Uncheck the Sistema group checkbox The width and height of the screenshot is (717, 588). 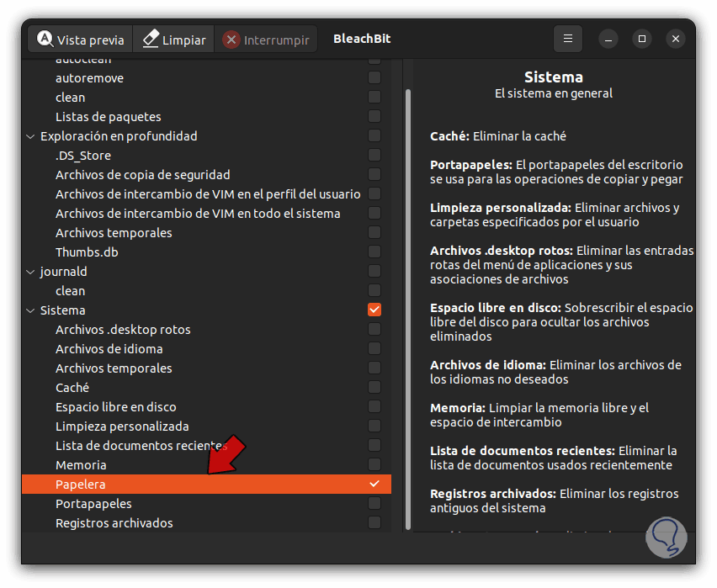[374, 310]
